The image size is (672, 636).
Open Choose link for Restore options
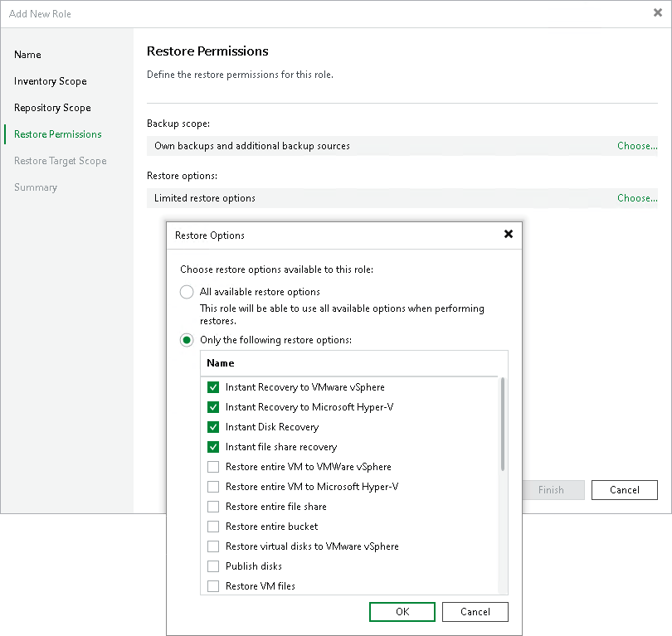(636, 198)
